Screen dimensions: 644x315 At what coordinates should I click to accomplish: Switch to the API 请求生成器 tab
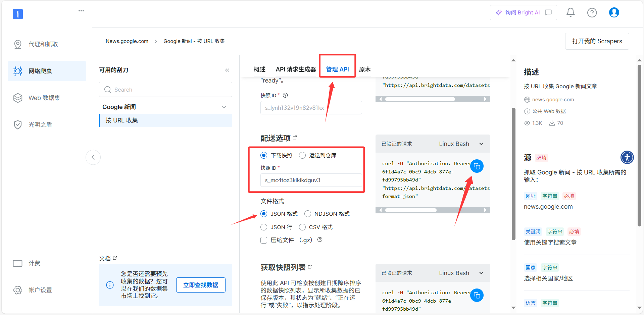click(296, 69)
